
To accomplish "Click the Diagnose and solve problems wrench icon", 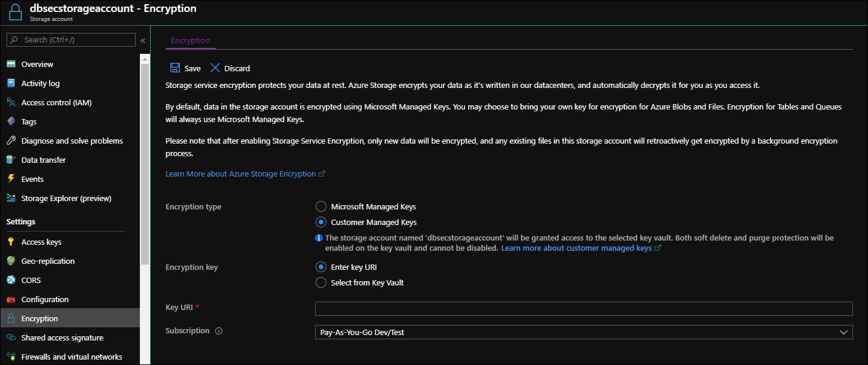I will [x=11, y=141].
